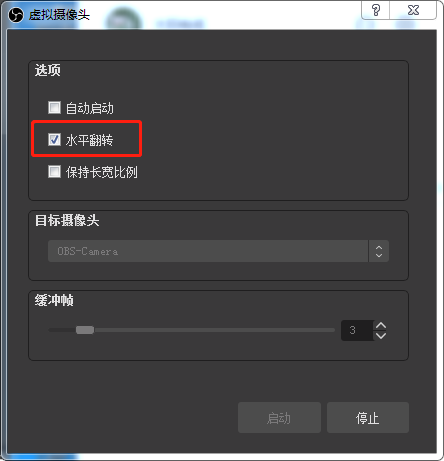Click the 缓冲帧 number field showing 3
Image resolution: width=444 pixels, height=461 pixels.
click(357, 330)
